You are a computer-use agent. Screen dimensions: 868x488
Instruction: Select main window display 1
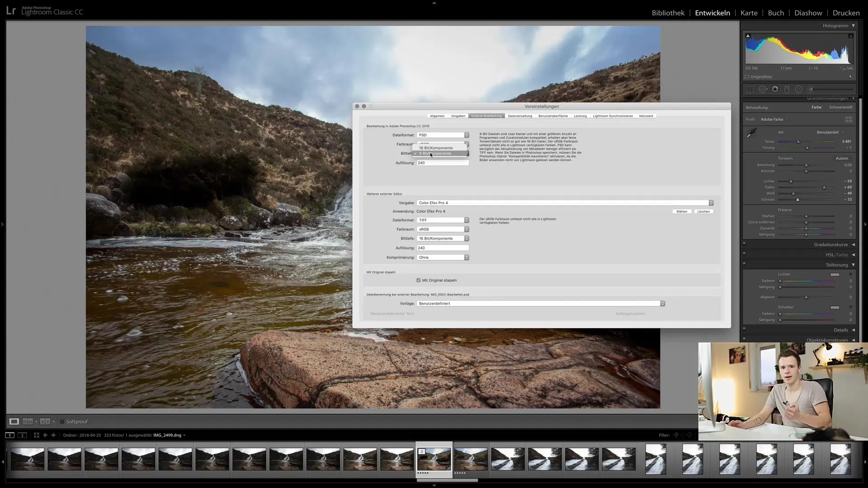pos(9,435)
